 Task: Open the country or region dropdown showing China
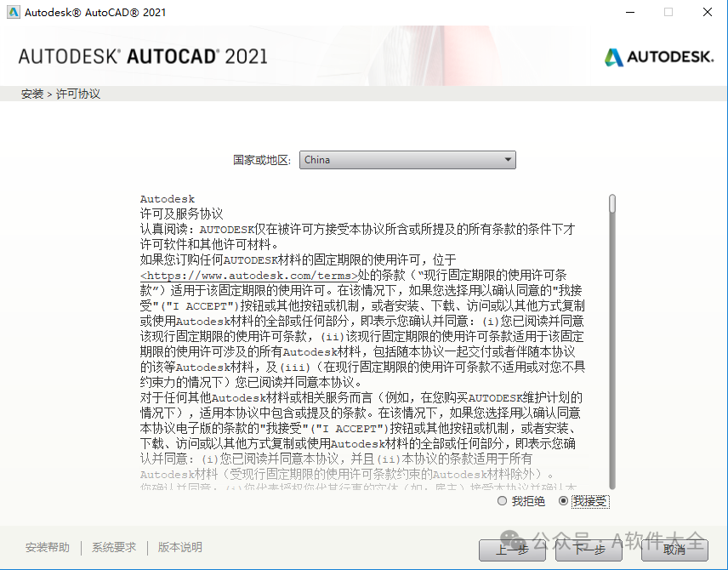point(407,160)
